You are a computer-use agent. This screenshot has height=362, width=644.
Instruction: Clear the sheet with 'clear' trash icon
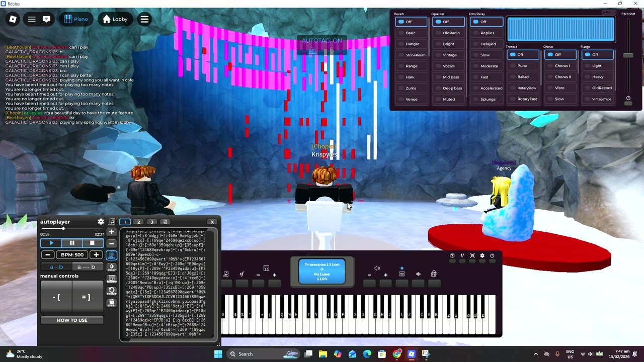112,303
